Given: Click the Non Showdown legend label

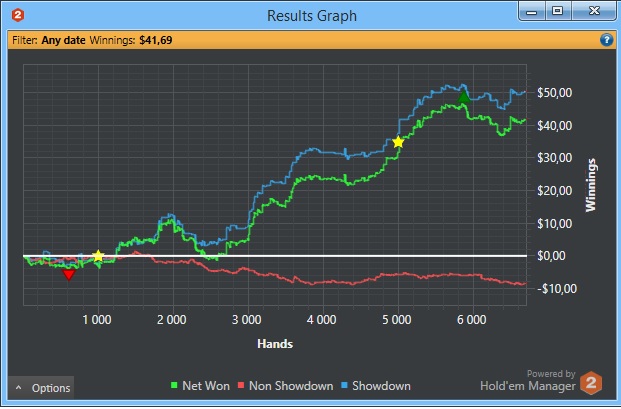Looking at the screenshot, I should click(x=291, y=386).
